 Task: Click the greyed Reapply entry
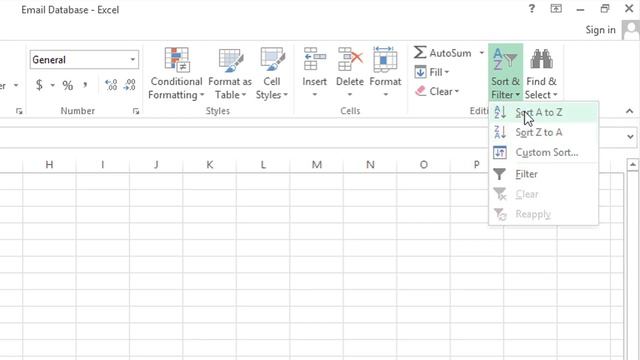click(543, 214)
